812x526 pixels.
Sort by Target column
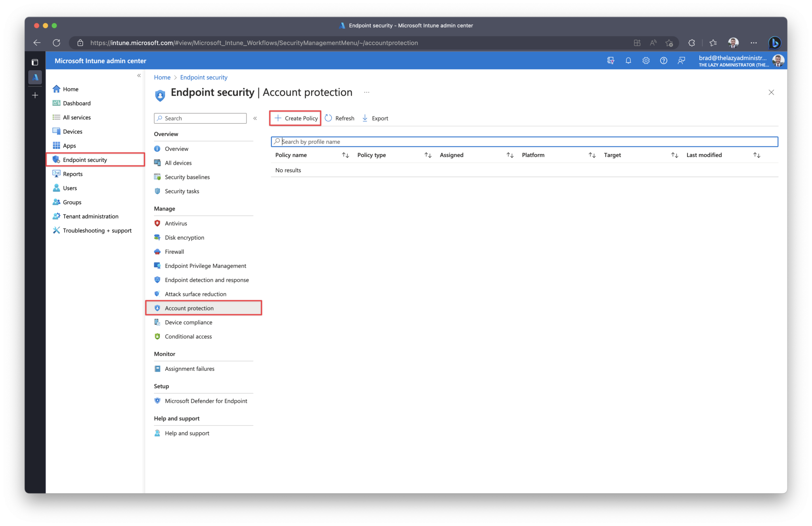pos(674,155)
